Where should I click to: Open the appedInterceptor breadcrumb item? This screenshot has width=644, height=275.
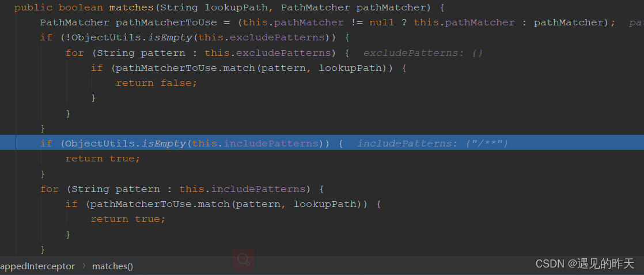(37, 266)
